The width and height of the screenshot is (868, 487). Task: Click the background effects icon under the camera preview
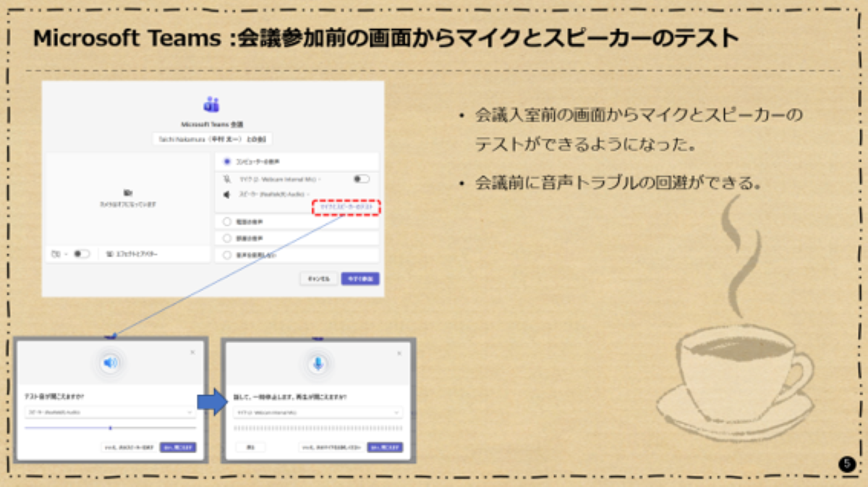(x=109, y=254)
